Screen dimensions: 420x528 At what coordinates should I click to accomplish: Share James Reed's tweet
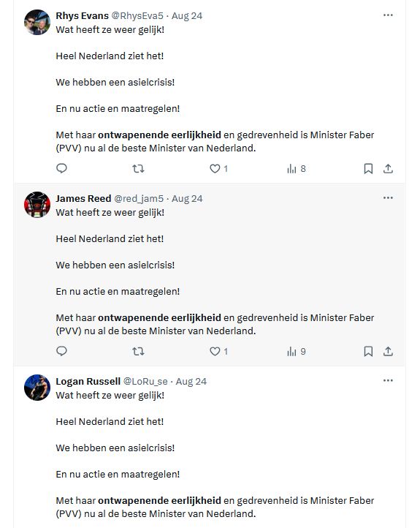pos(388,351)
